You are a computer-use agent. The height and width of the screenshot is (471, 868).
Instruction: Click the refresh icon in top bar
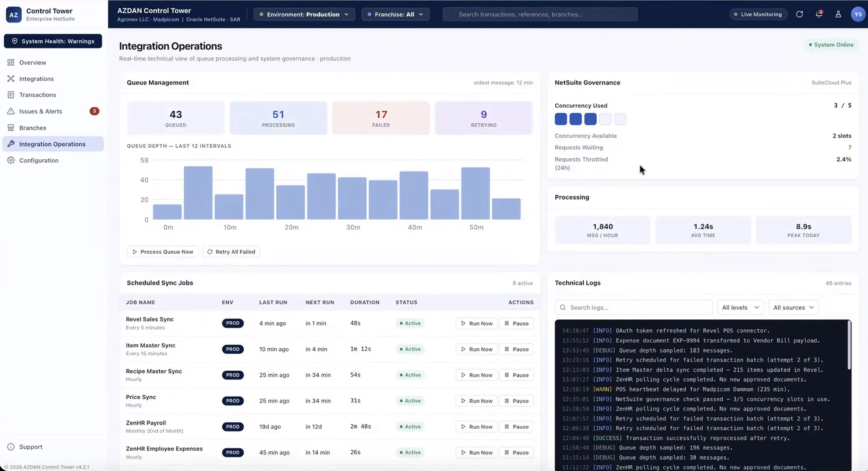799,14
